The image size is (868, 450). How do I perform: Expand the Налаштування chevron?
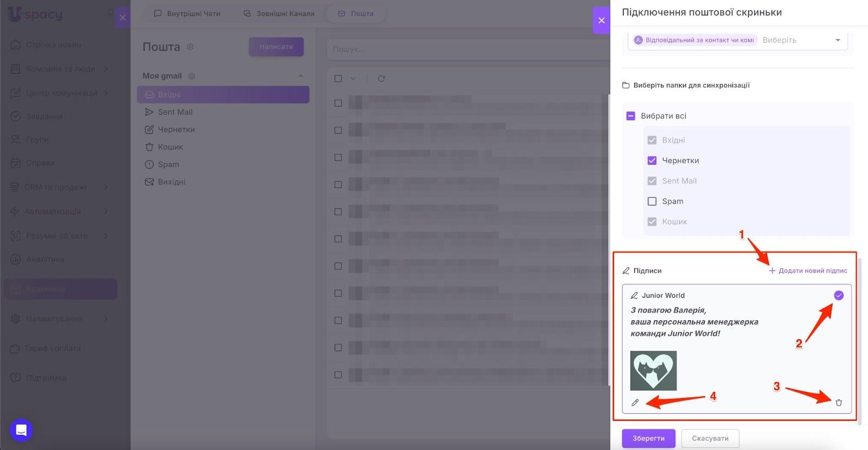point(106,319)
